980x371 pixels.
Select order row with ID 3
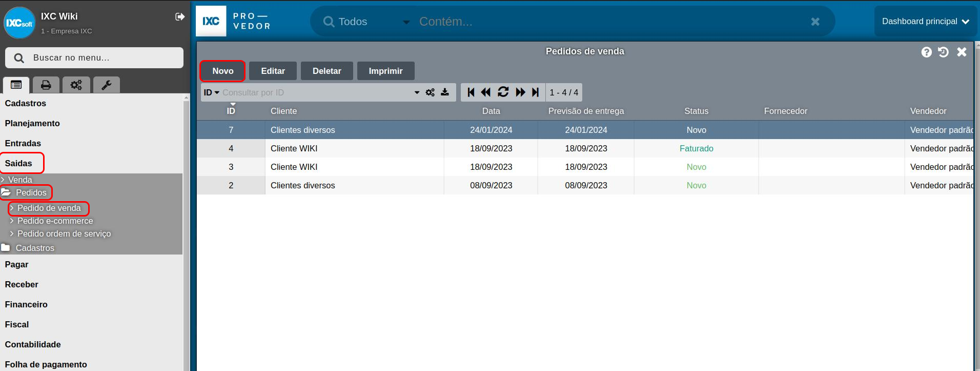click(x=585, y=167)
